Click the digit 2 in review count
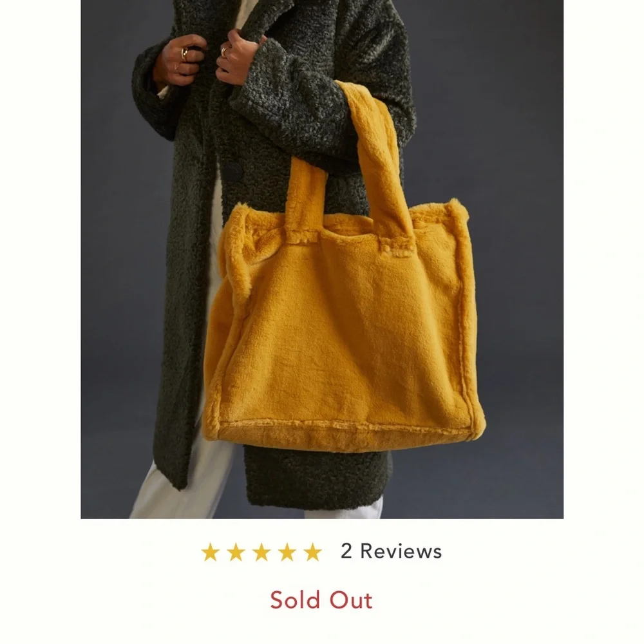 coord(346,551)
